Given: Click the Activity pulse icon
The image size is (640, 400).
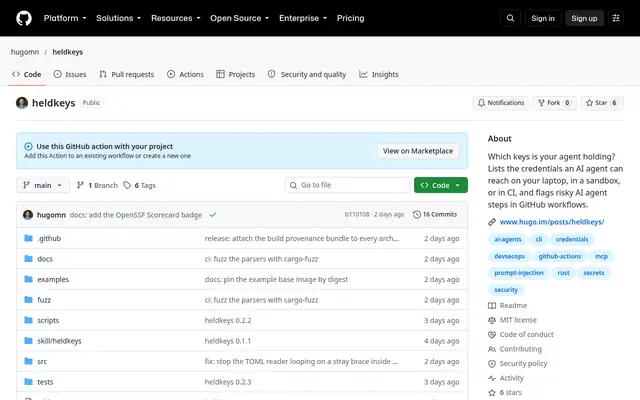Looking at the screenshot, I should tap(492, 378).
